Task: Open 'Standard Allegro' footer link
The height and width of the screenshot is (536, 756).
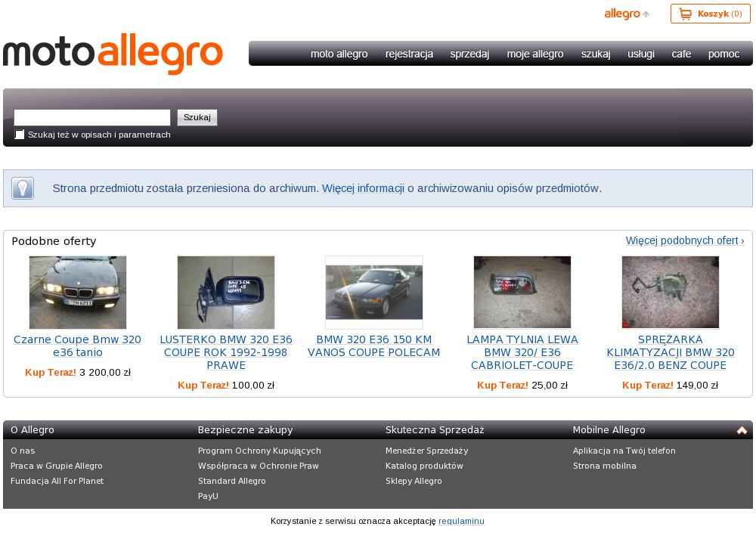Action: pos(232,481)
